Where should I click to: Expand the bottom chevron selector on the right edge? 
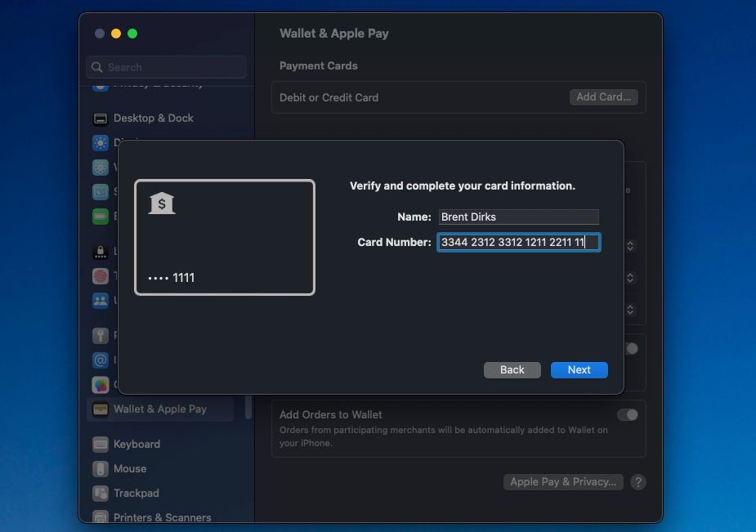[631, 310]
